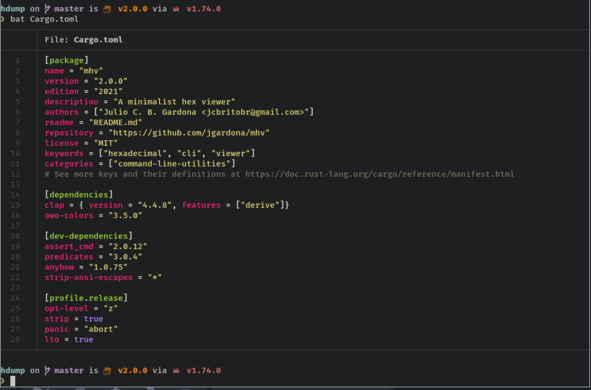Click the true value on the strip line
This screenshot has height=390, width=591.
pos(93,319)
